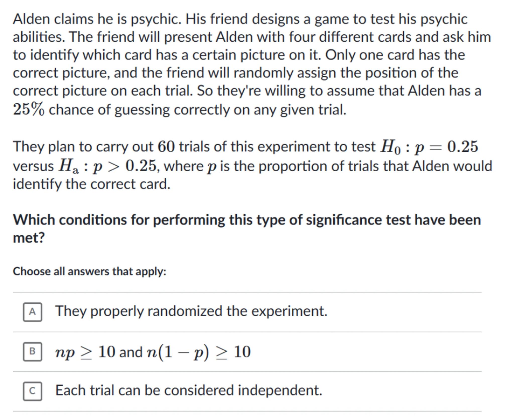Click the "np ≥ 10" expression in option B
The width and height of the screenshot is (514, 420).
[85, 352]
